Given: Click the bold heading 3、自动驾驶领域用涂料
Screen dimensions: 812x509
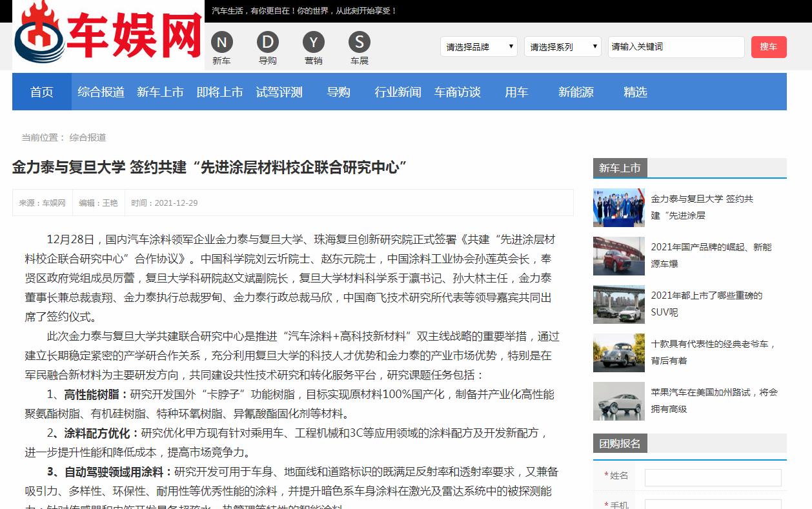Looking at the screenshot, I should (110, 472).
